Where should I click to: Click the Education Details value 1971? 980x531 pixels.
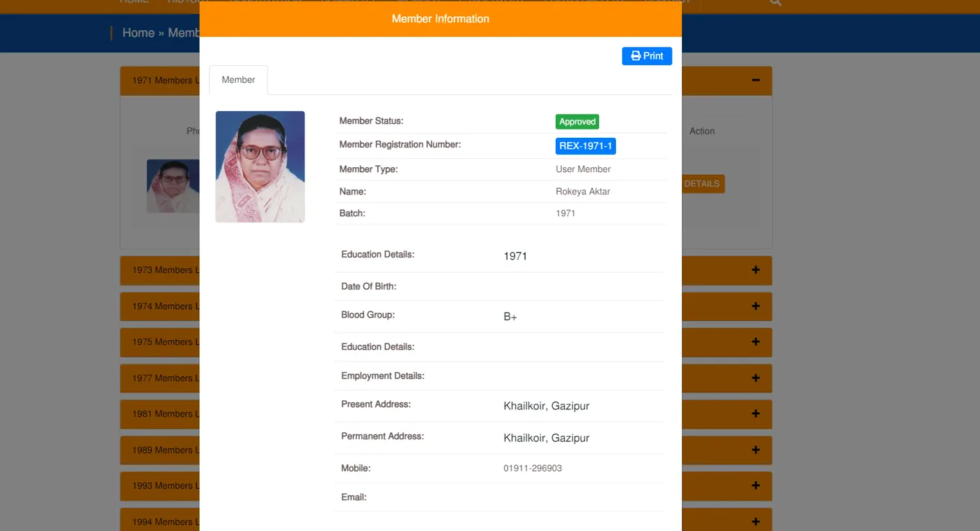515,256
